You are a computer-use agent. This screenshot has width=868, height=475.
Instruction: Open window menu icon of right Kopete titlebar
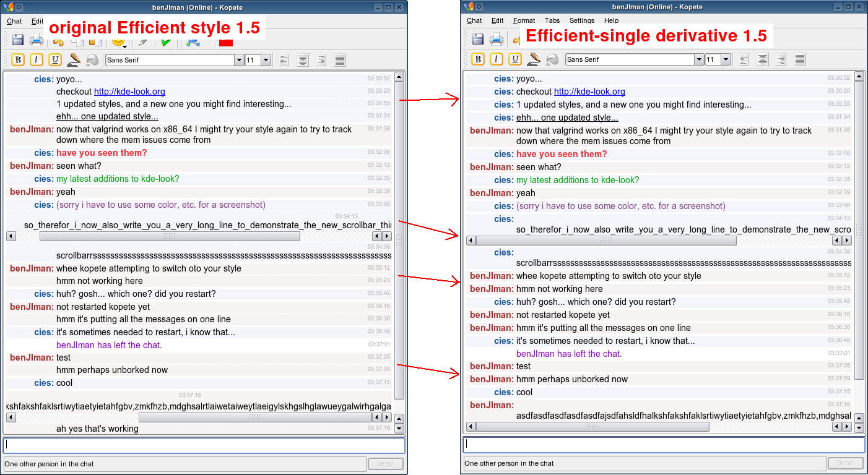coord(469,7)
